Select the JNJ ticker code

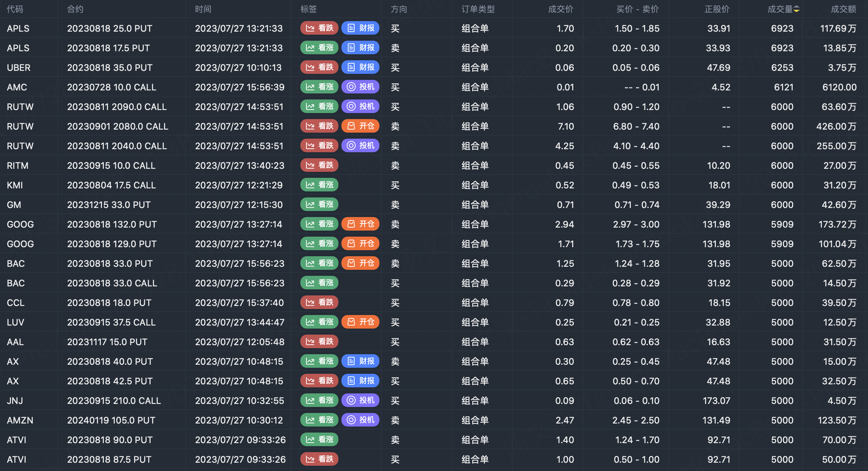point(15,401)
